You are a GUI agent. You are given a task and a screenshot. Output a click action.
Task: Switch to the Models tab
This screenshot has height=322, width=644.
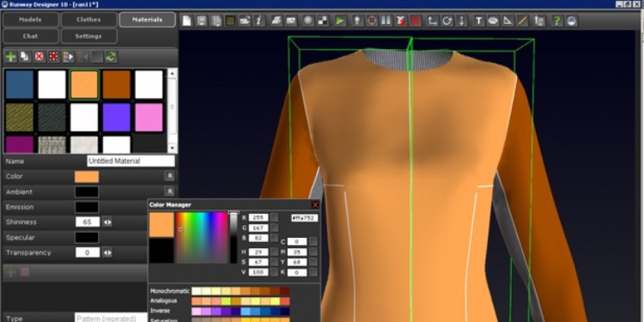(x=30, y=19)
